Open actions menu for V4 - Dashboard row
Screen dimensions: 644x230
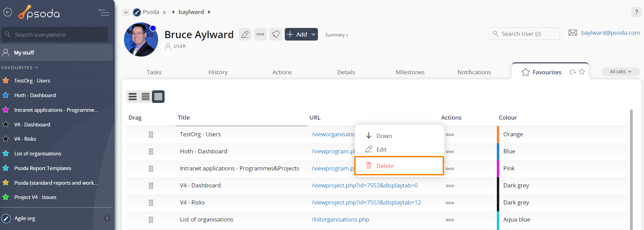click(450, 186)
